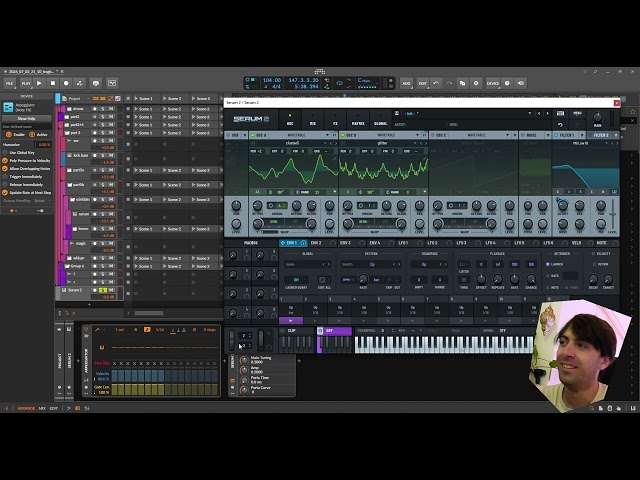Click the undo icon in Bitwig toolbar

click(x=436, y=83)
